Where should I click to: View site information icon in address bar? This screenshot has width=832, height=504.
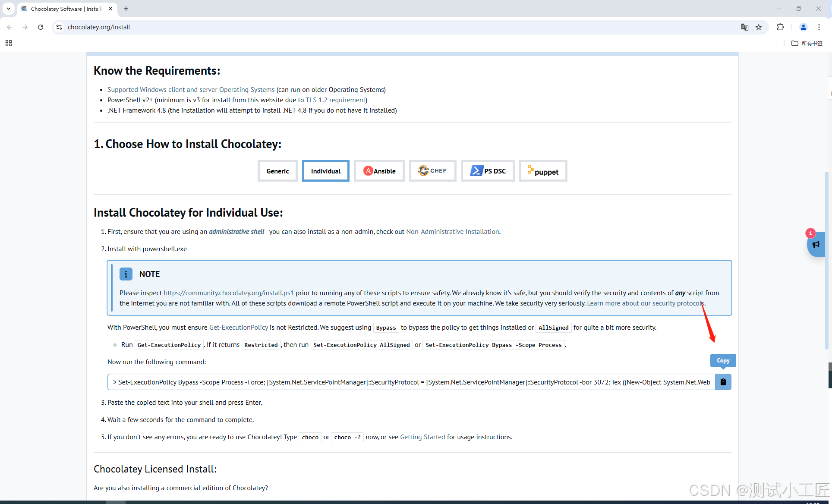[x=59, y=27]
